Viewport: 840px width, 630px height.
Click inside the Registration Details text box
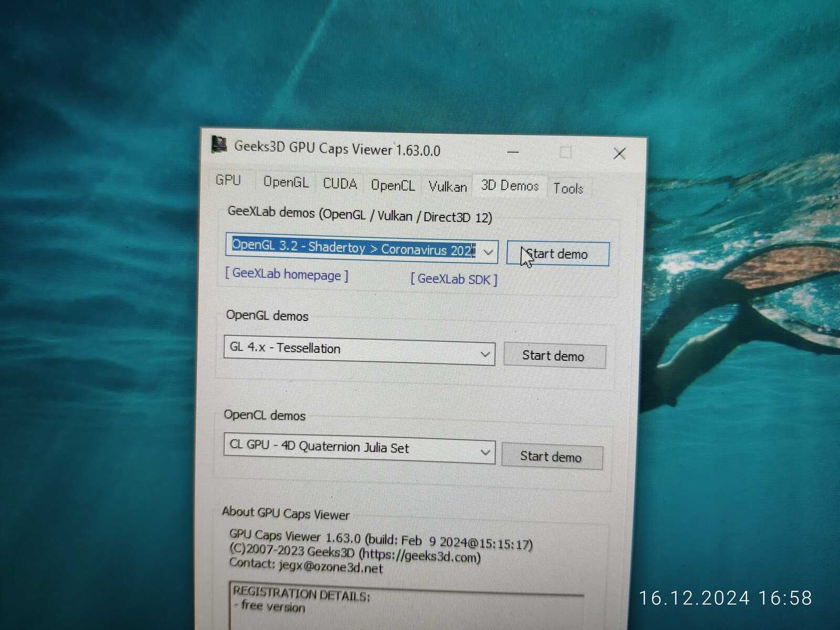click(x=406, y=605)
